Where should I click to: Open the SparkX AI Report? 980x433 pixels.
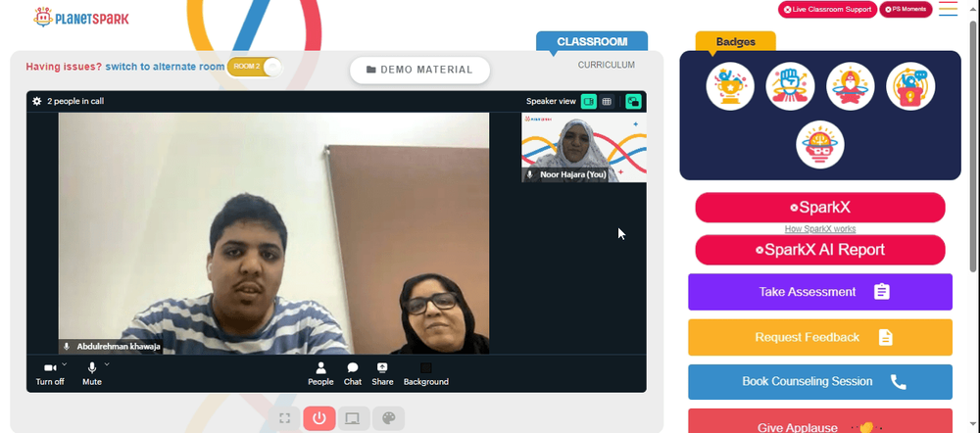point(820,250)
